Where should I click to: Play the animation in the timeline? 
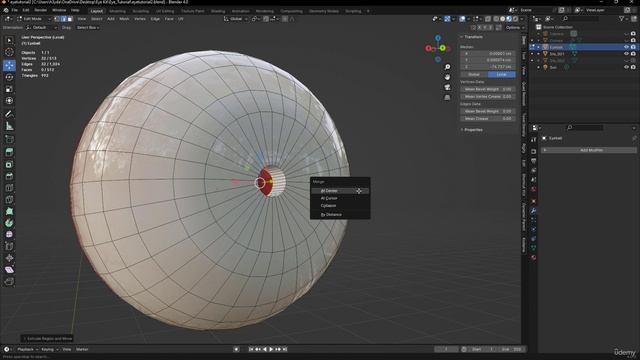click(x=271, y=349)
